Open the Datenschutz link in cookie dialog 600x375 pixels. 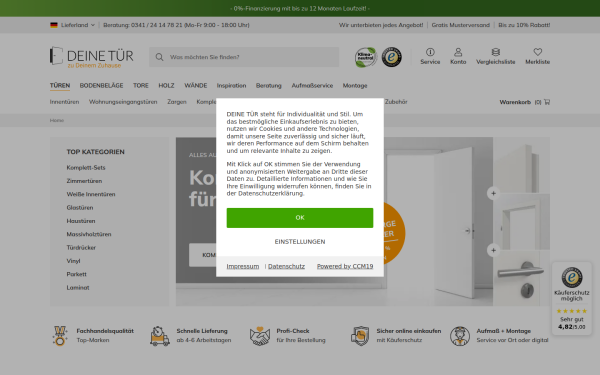coord(286,266)
